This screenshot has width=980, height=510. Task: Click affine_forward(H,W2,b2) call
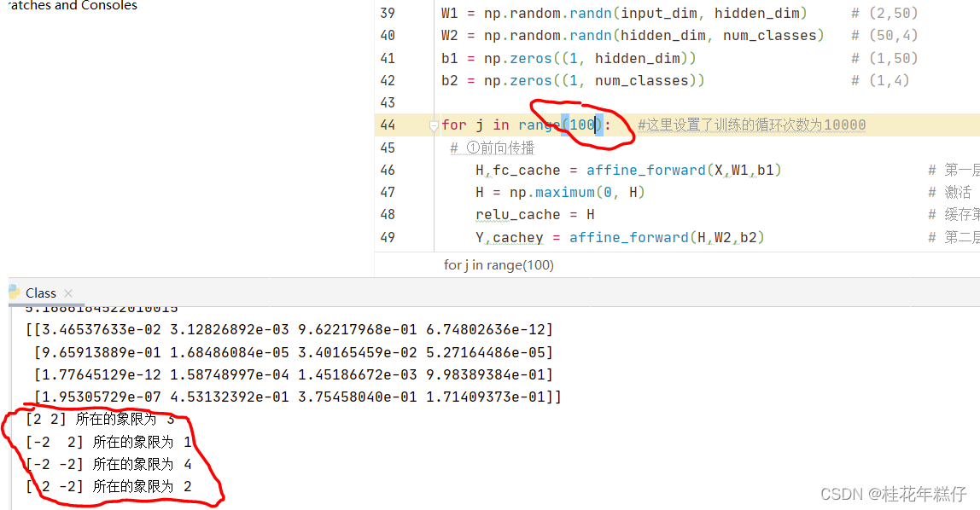pyautogui.click(x=667, y=237)
